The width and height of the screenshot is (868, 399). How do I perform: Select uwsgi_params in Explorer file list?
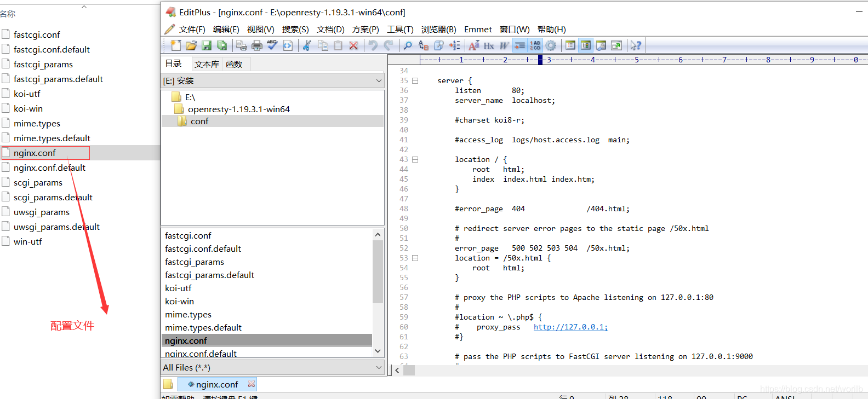[42, 212]
